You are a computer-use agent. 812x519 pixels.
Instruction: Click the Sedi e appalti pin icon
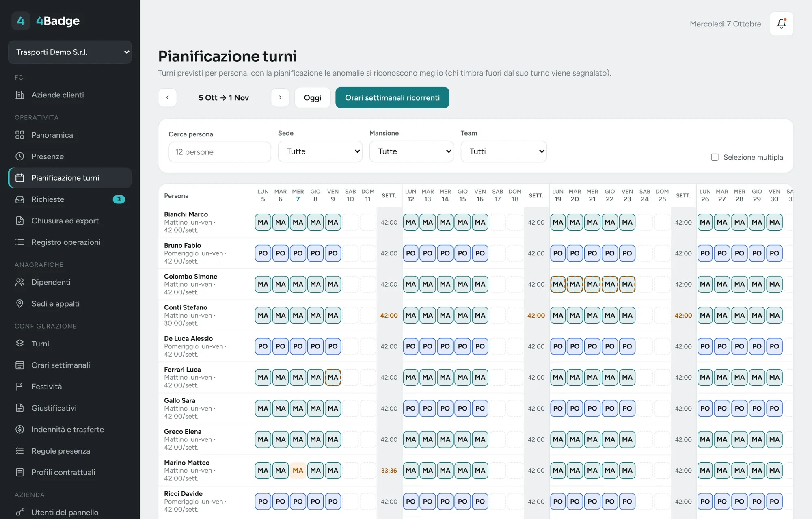click(x=19, y=303)
